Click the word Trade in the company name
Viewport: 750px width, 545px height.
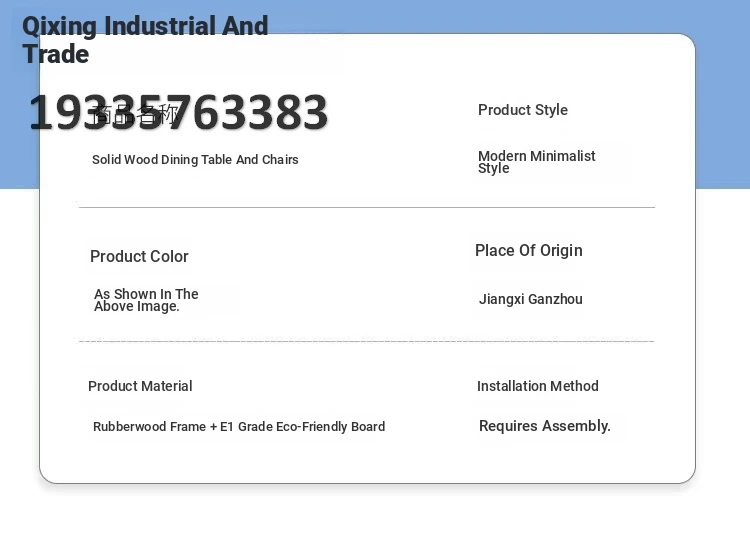point(56,54)
